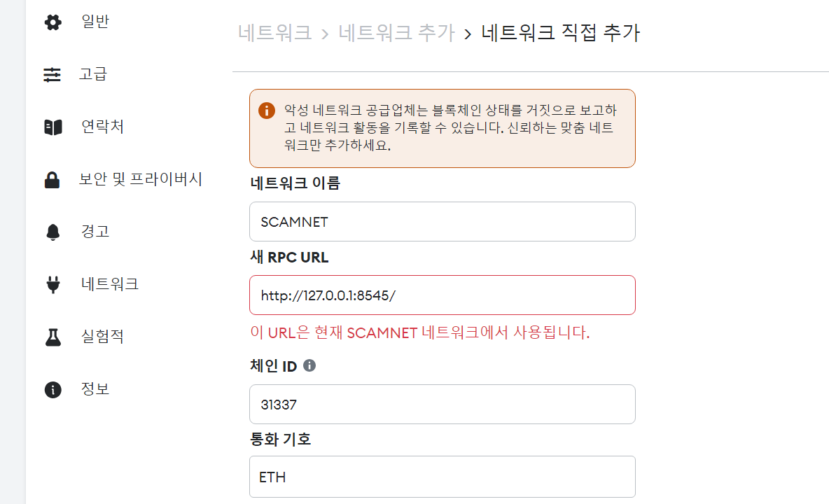Click the orange warning banner icon

tap(266, 111)
